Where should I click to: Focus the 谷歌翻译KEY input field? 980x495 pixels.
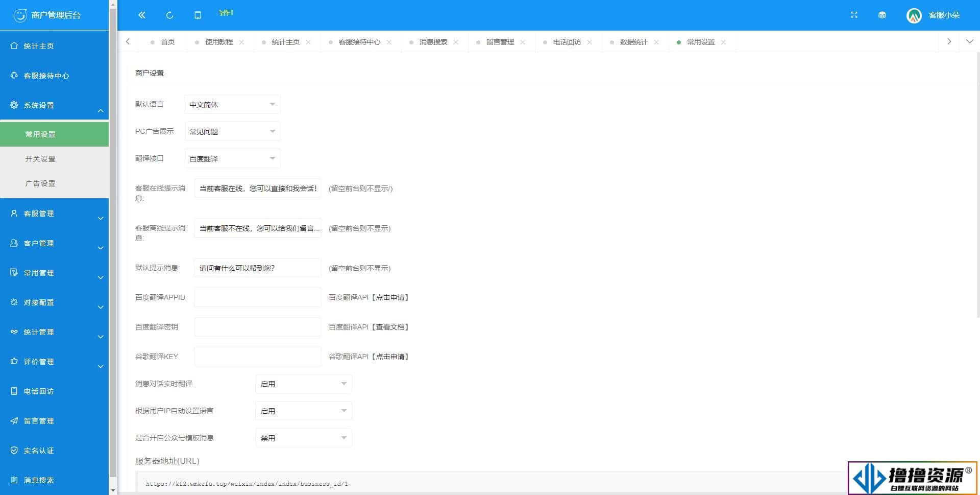pos(257,357)
